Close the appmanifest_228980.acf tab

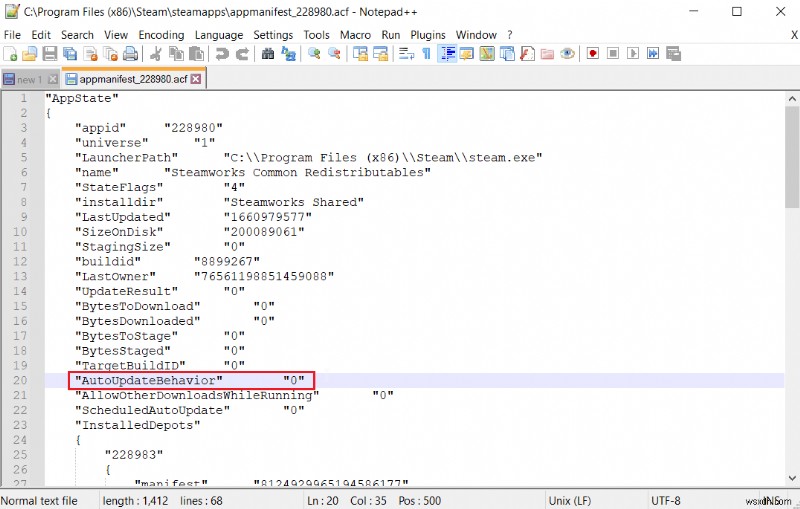196,79
